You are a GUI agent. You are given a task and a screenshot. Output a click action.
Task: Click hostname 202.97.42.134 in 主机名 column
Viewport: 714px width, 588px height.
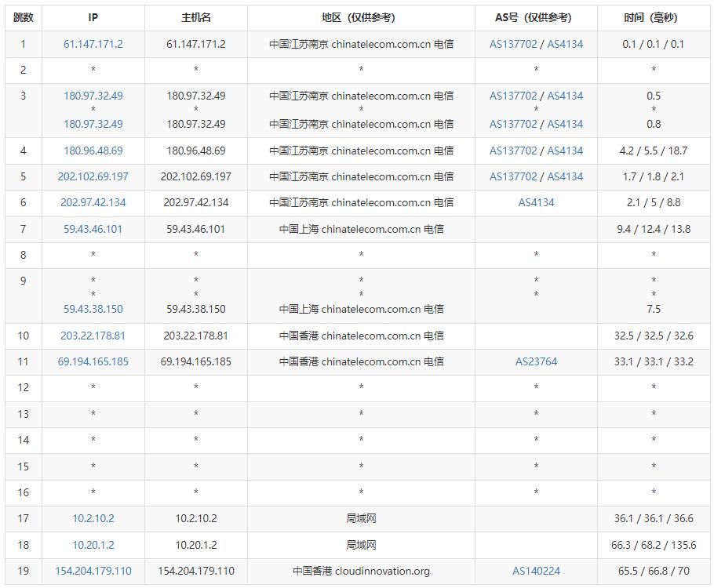click(196, 202)
